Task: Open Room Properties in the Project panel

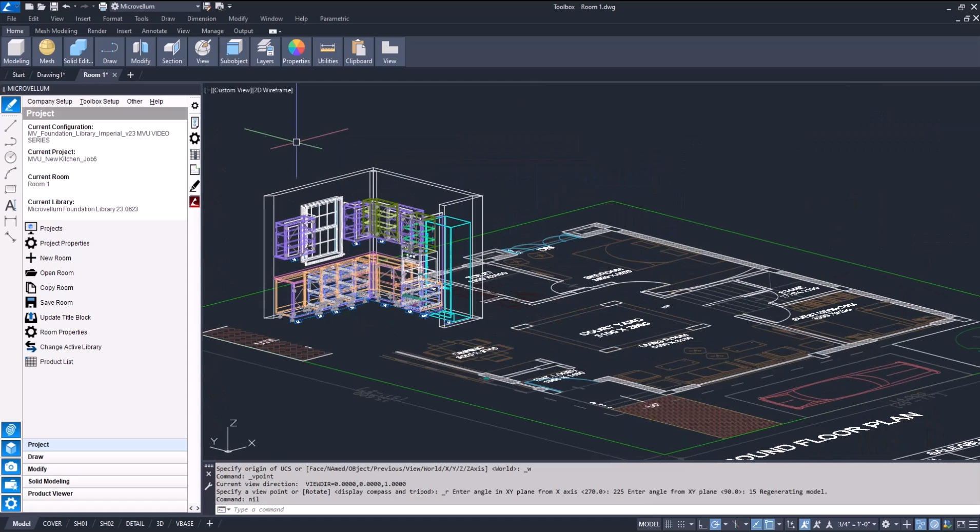Action: pos(63,332)
